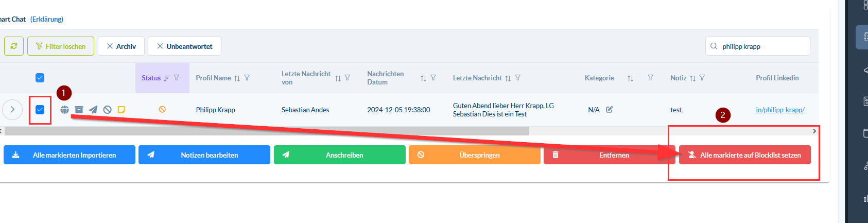The height and width of the screenshot is (223, 868).
Task: Remove the Archiv filter chip
Action: (110, 46)
